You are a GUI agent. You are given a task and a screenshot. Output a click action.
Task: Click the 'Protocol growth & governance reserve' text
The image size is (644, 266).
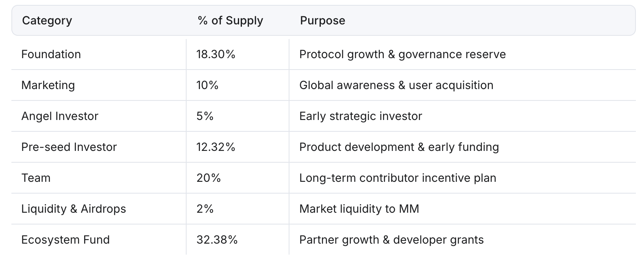click(402, 54)
